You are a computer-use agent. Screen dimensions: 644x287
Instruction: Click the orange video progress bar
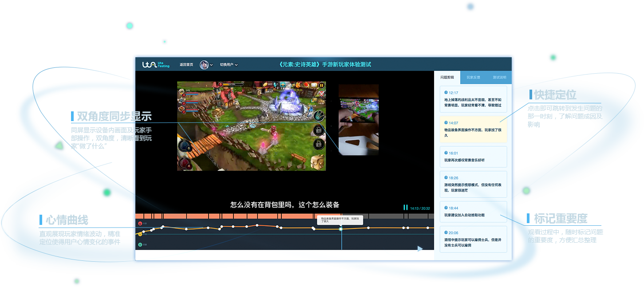point(238,216)
